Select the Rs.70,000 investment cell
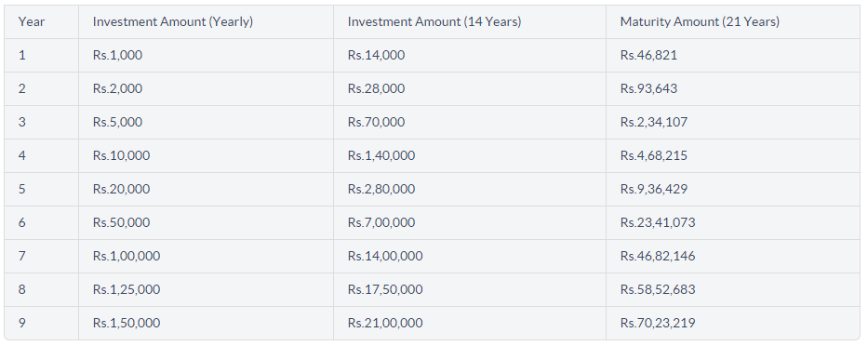This screenshot has width=868, height=346. pos(377,122)
